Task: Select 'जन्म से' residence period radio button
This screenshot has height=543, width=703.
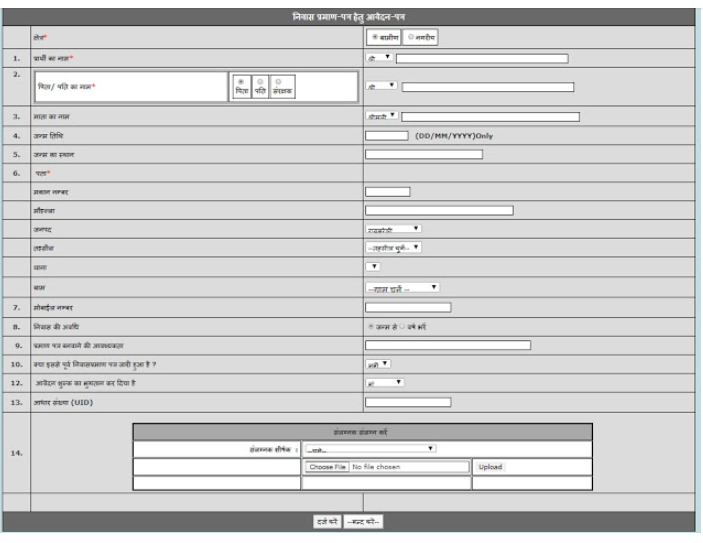Action: (x=370, y=326)
